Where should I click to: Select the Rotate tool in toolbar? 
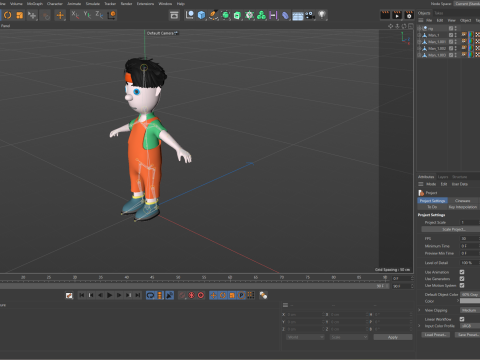pyautogui.click(x=7, y=15)
